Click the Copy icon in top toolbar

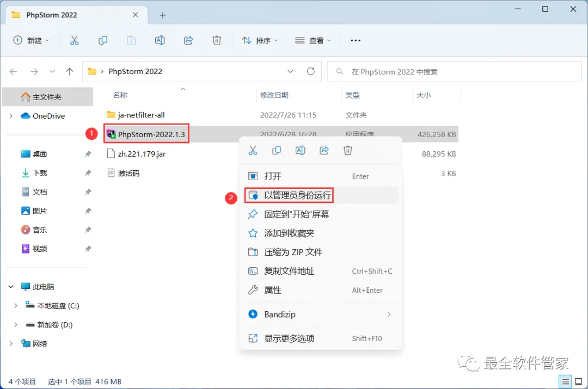pos(103,40)
